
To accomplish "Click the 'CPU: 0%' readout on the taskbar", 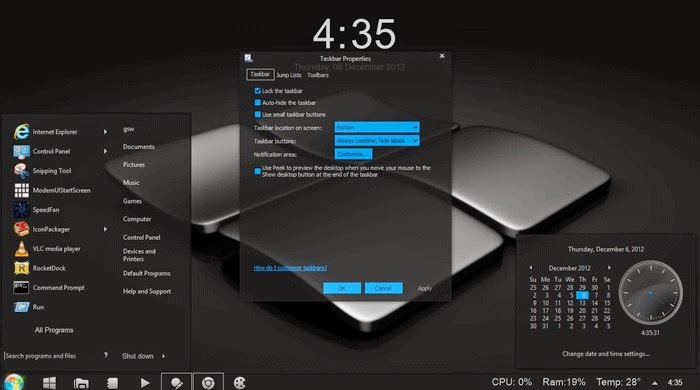I will tap(512, 382).
